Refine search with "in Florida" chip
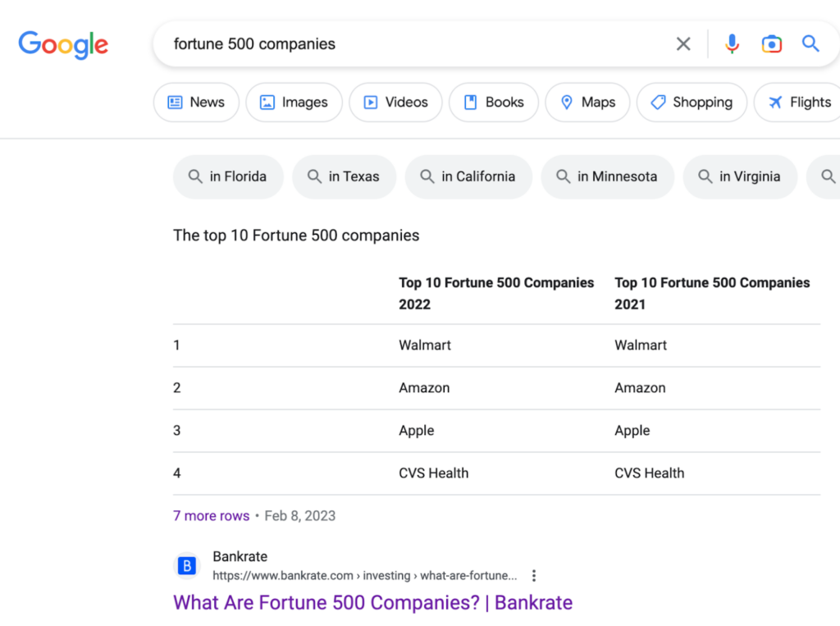The height and width of the screenshot is (626, 840). (228, 176)
